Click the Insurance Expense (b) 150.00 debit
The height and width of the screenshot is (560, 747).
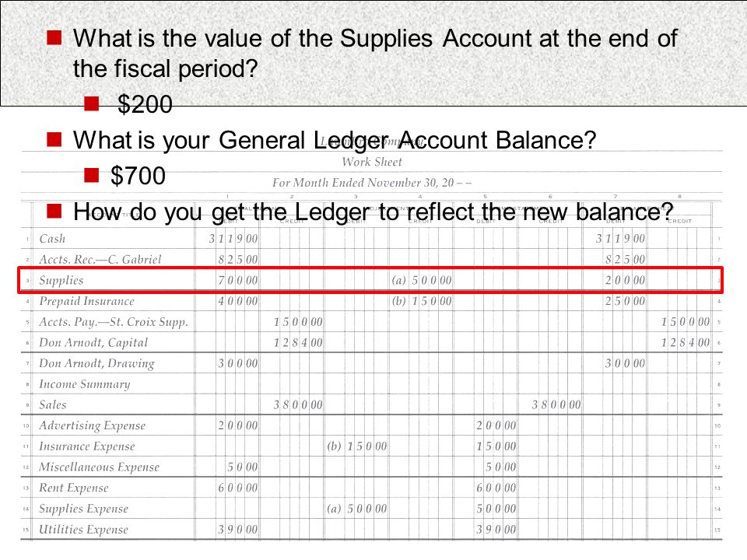[x=357, y=446]
